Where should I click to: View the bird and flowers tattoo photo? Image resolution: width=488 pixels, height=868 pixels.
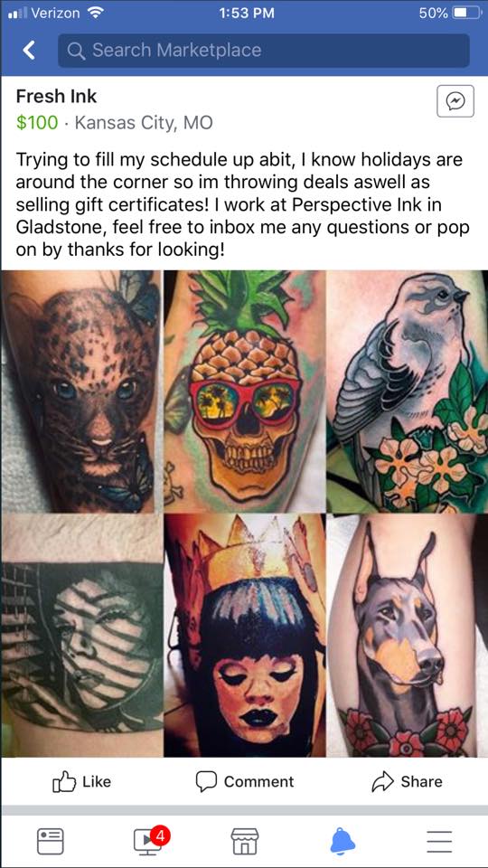408,391
